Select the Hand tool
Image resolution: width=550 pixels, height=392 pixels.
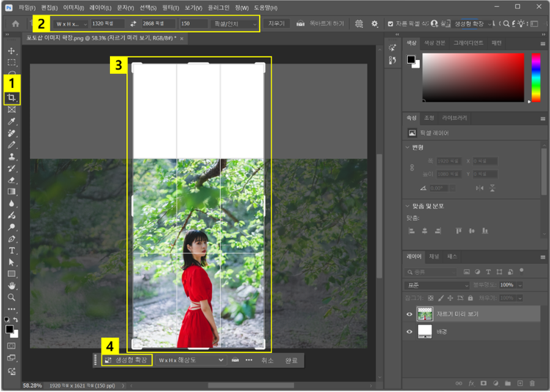point(11,285)
